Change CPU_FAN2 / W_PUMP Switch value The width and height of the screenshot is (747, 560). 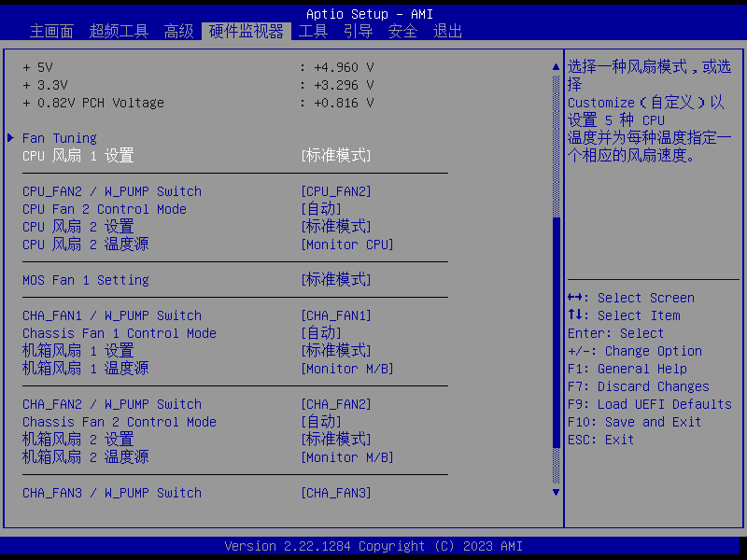(335, 191)
